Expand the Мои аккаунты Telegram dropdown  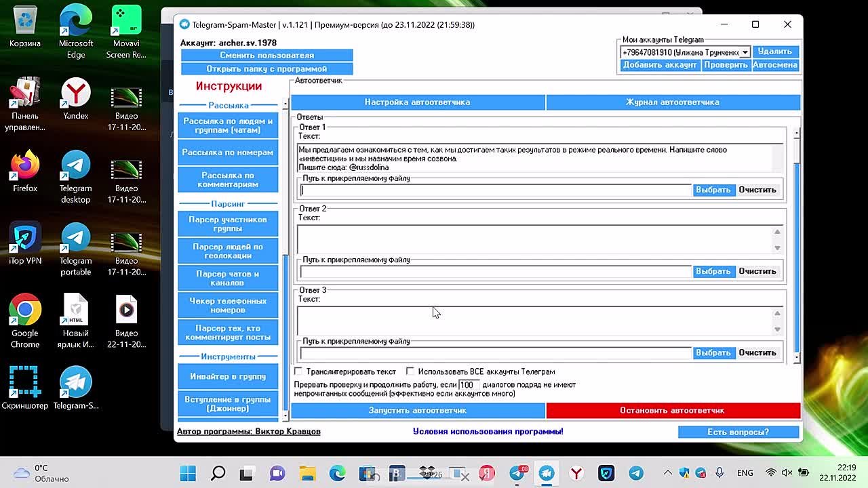point(745,52)
